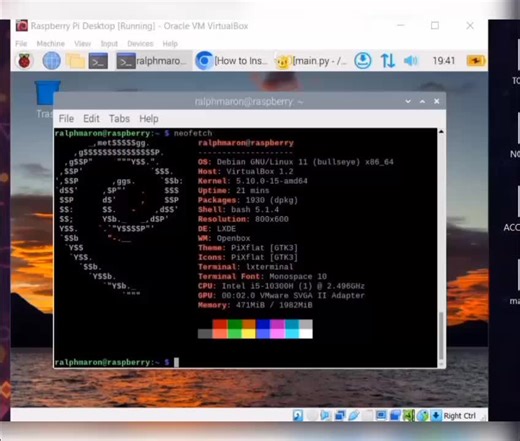The height and width of the screenshot is (441, 520).
Task: Click the VirtualBox optical disk status icon
Action: [x=312, y=415]
